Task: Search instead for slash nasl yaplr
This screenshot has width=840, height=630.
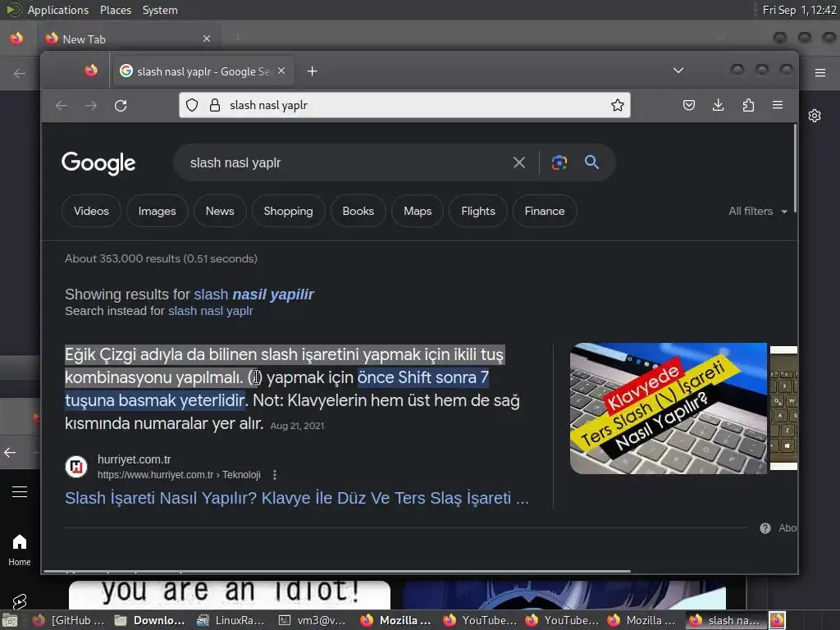Action: (x=211, y=311)
